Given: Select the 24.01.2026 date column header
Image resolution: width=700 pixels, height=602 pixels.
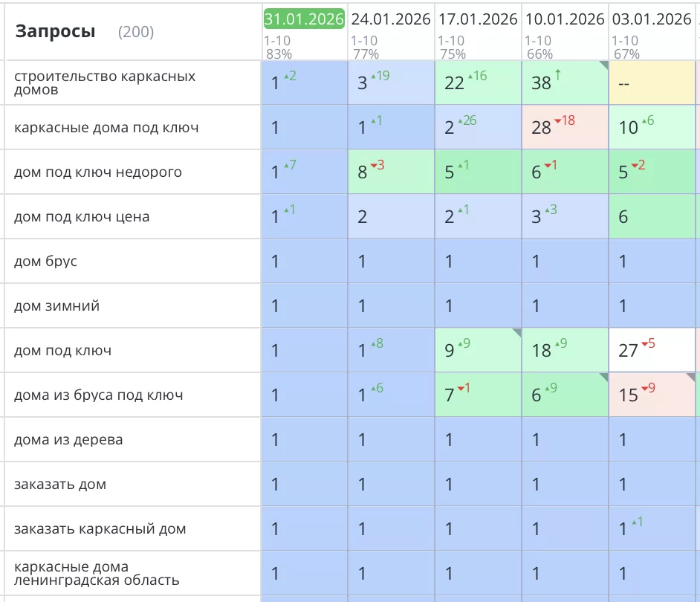Looking at the screenshot, I should pos(391,19).
